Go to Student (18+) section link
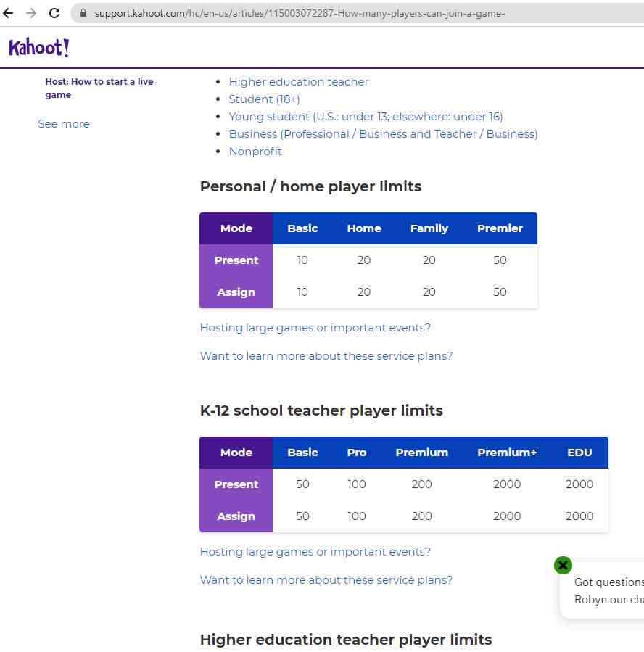Viewport: 644px width, 652px height. pyautogui.click(x=264, y=99)
